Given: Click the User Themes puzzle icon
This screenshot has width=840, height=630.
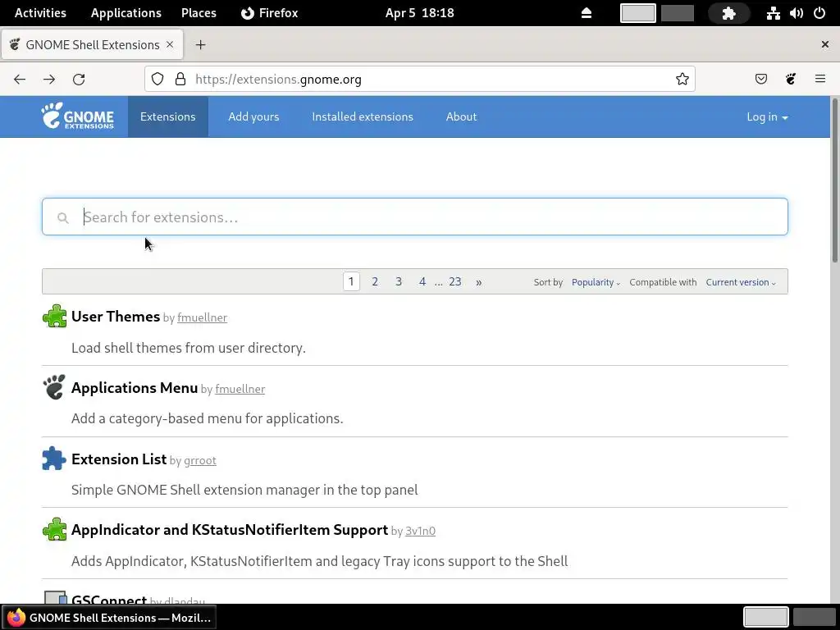Looking at the screenshot, I should (x=54, y=316).
